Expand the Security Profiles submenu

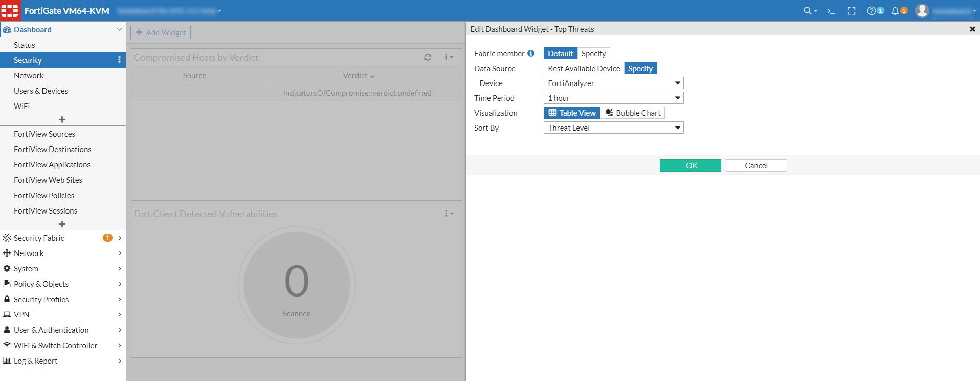120,299
